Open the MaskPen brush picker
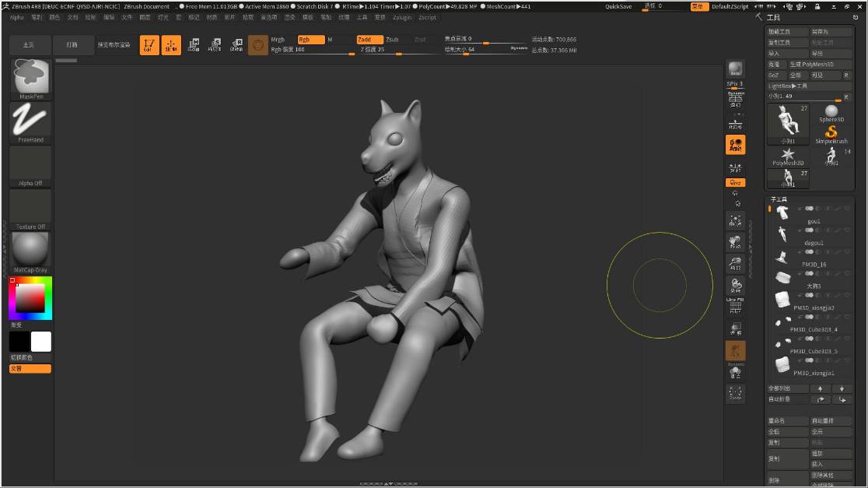The height and width of the screenshot is (488, 868). tap(30, 79)
